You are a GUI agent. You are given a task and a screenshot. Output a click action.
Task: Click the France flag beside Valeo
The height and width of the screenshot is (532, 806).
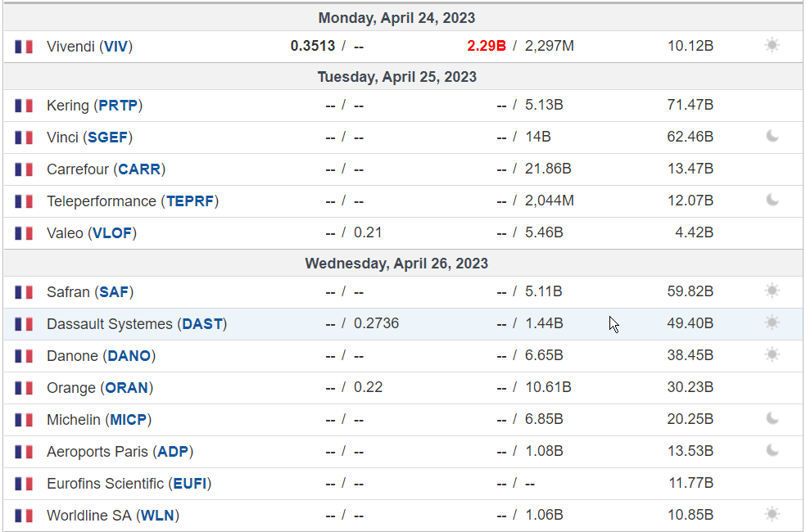tap(24, 233)
